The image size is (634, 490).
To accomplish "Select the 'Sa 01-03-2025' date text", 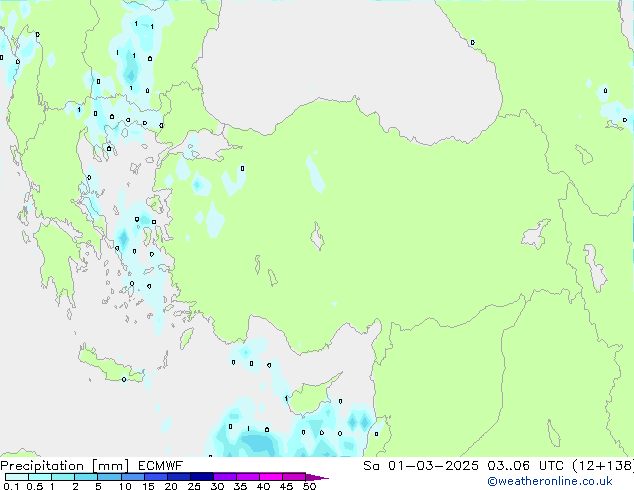I will click(x=421, y=466).
